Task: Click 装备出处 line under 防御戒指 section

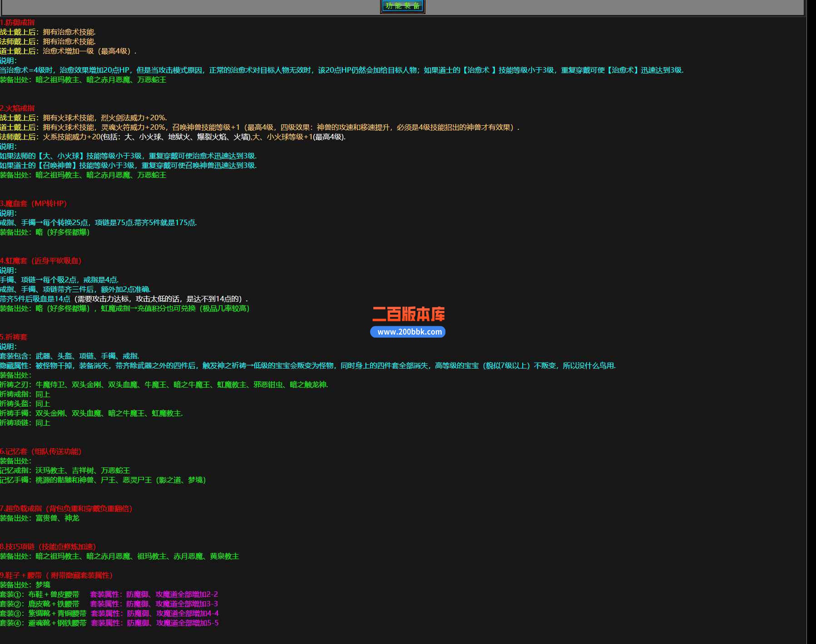Action: coord(83,79)
